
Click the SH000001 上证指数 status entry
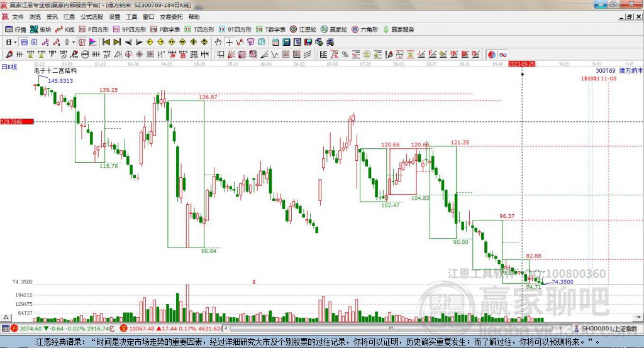pos(609,329)
